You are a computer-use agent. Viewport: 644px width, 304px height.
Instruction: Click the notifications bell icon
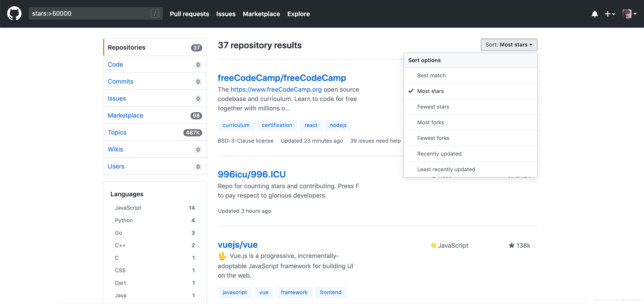[595, 14]
